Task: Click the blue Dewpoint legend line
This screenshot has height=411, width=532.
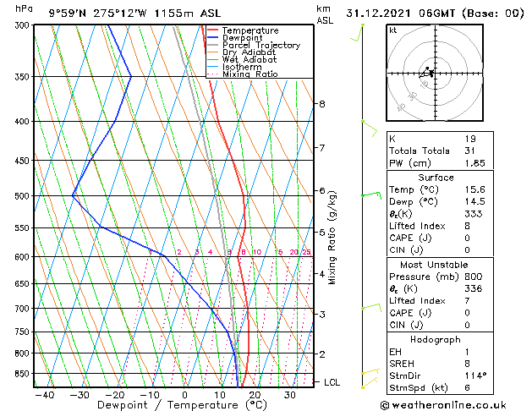Action: coord(212,37)
